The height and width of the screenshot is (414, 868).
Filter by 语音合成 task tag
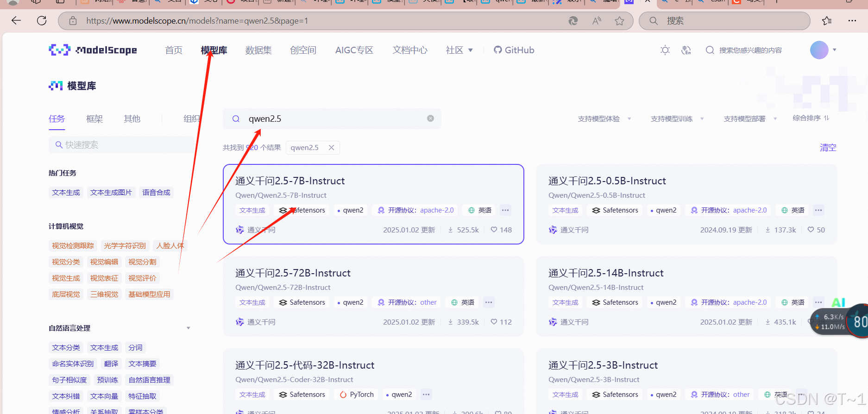[156, 193]
